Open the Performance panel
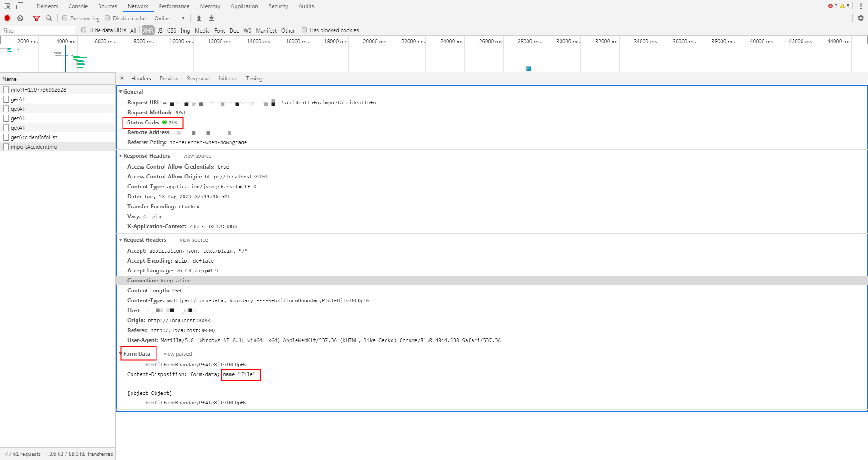This screenshot has width=868, height=460. click(174, 6)
